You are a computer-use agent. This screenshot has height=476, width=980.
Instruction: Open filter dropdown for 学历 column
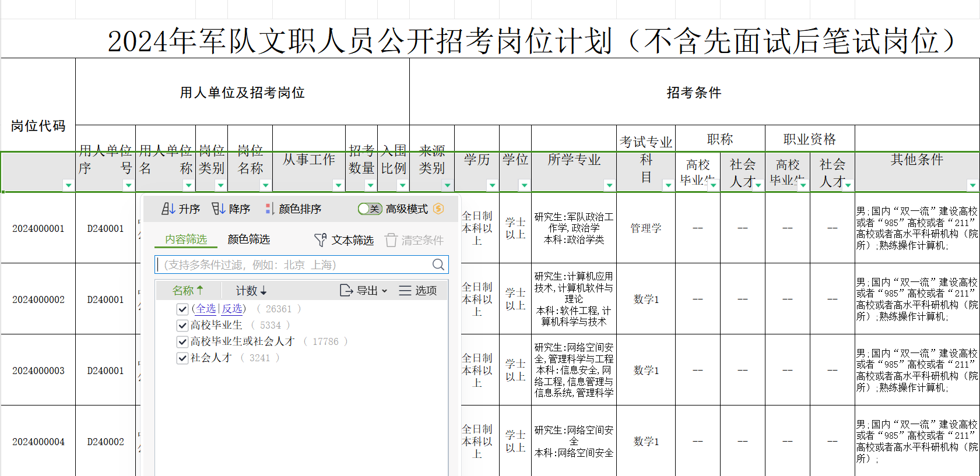(492, 185)
